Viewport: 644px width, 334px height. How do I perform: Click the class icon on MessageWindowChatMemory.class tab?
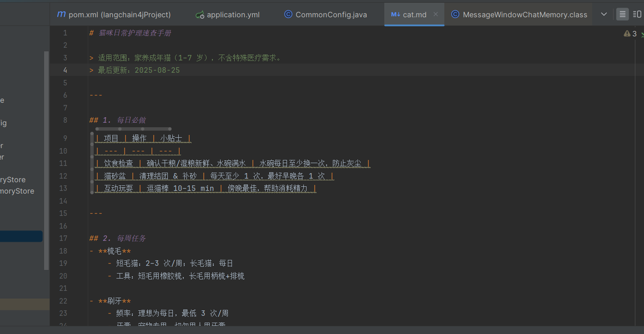click(x=455, y=15)
